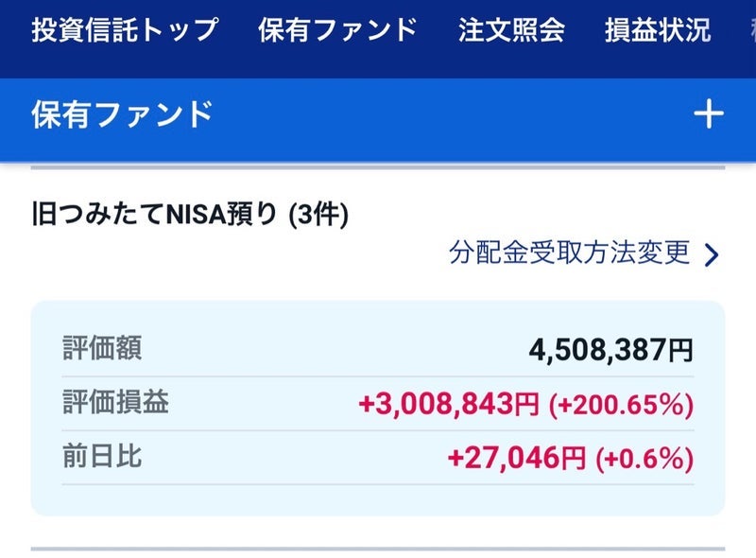Open the partially visible tab after 損益状況

(752, 30)
